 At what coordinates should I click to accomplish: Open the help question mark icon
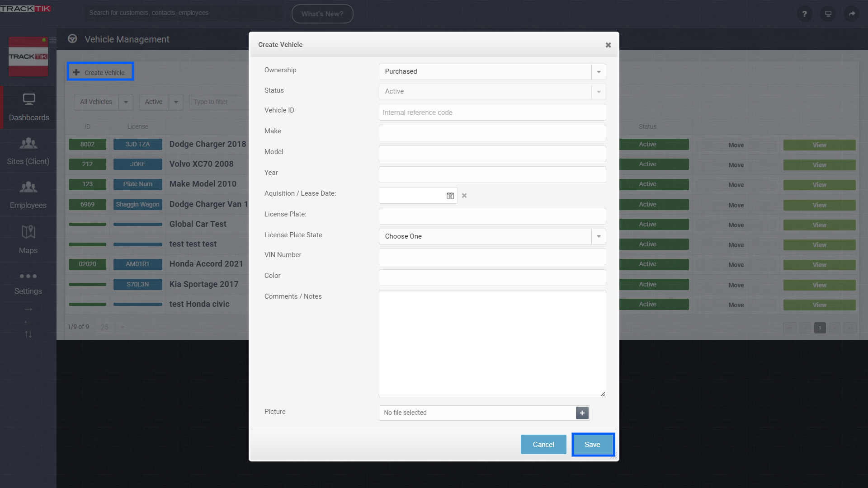coord(804,14)
